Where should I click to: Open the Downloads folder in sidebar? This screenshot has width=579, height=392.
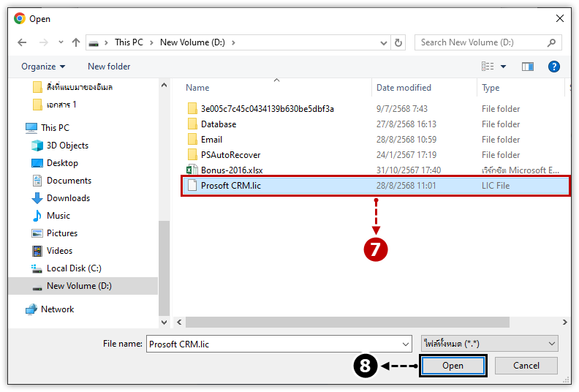68,198
